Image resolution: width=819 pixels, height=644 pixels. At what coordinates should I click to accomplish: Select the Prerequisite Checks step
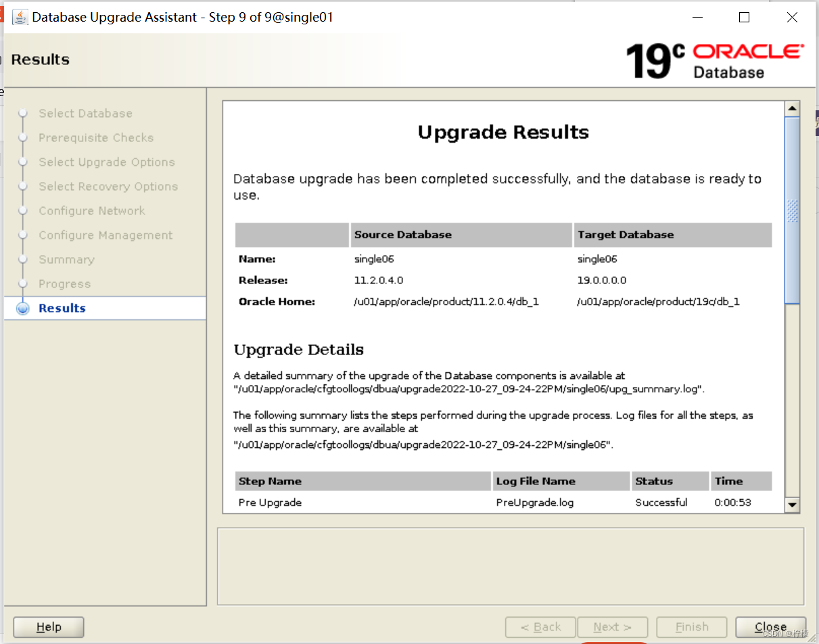[96, 137]
